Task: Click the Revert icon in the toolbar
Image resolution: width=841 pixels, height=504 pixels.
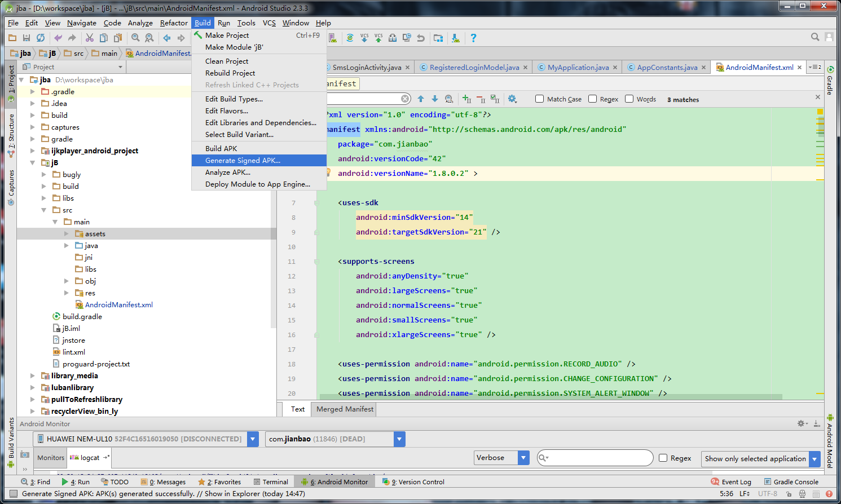Action: tap(421, 38)
